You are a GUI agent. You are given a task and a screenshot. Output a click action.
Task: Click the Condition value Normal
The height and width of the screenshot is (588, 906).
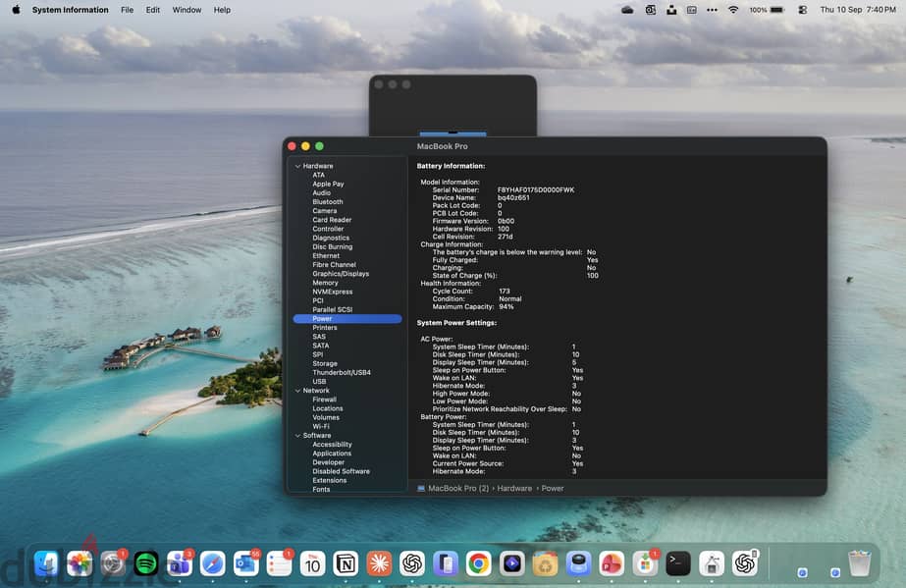point(510,299)
